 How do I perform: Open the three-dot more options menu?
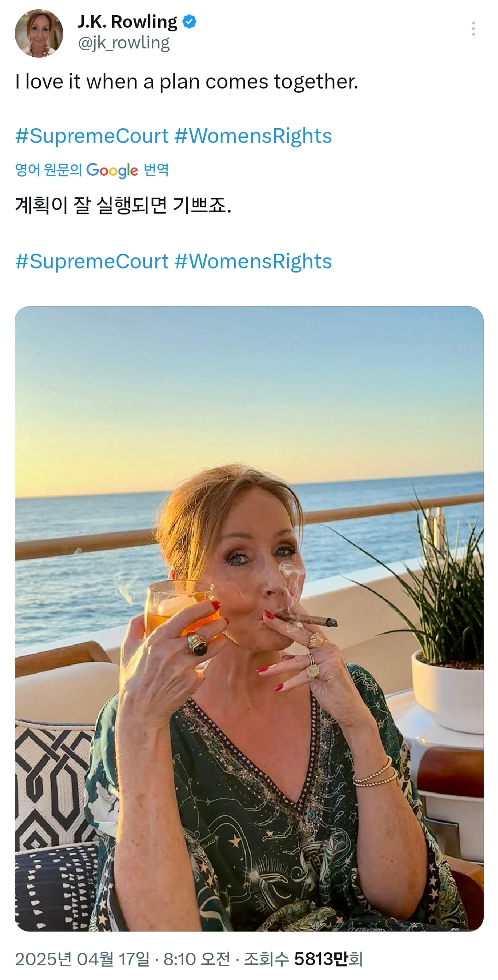click(473, 29)
